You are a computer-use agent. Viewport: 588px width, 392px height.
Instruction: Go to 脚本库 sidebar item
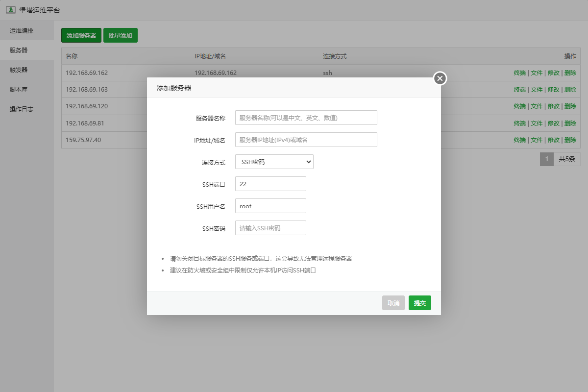click(x=19, y=89)
